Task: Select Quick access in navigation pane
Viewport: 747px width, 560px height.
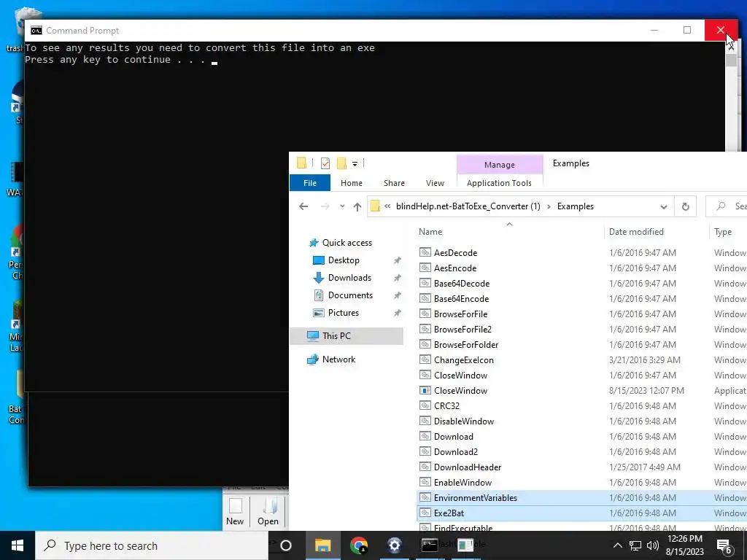Action: [x=347, y=242]
